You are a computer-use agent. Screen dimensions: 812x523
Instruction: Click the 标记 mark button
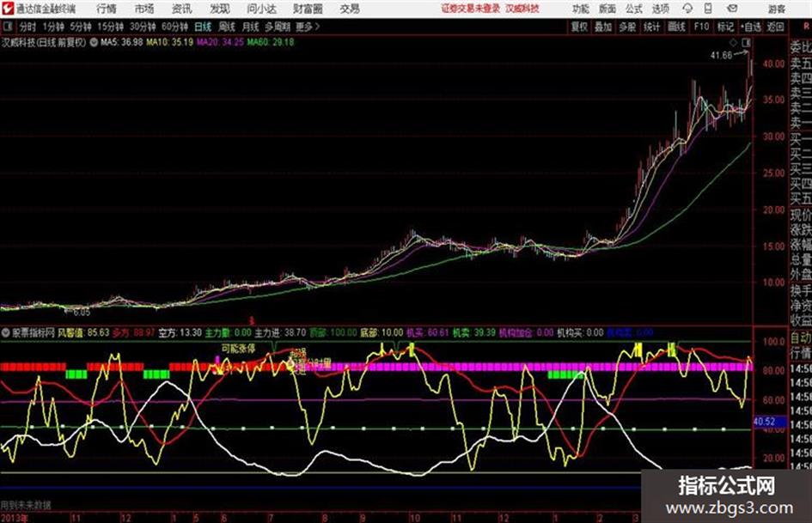[x=725, y=27]
